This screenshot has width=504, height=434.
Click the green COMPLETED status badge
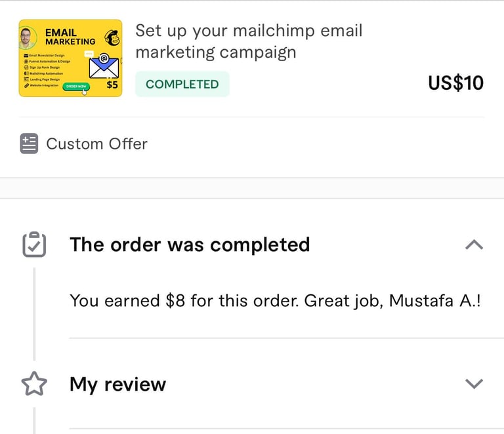pyautogui.click(x=182, y=84)
